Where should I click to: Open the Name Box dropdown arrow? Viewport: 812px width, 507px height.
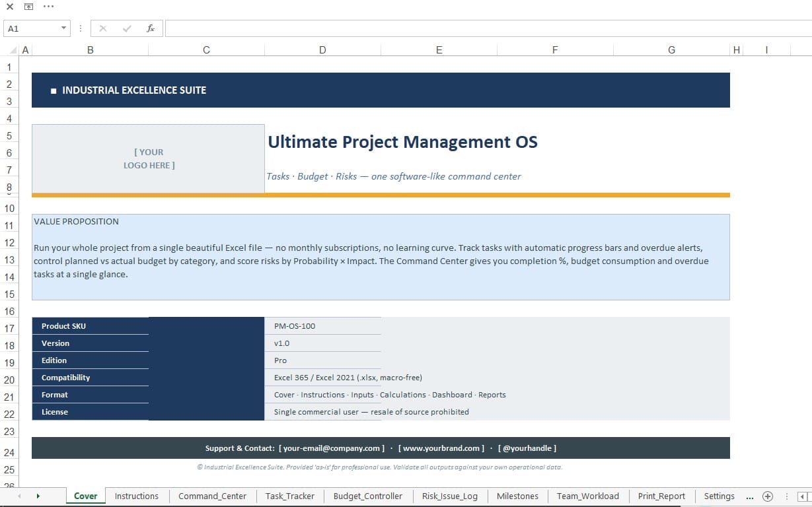[x=63, y=28]
